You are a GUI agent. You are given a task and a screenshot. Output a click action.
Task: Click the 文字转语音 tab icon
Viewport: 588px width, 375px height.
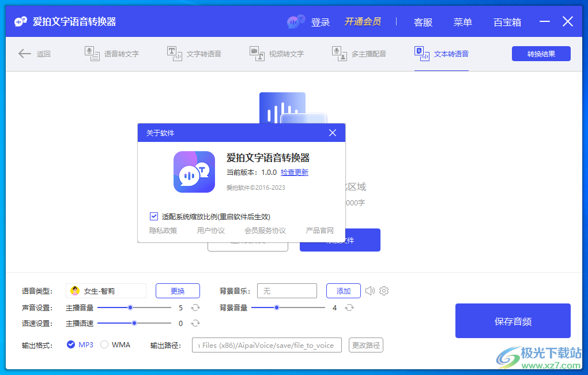[174, 54]
